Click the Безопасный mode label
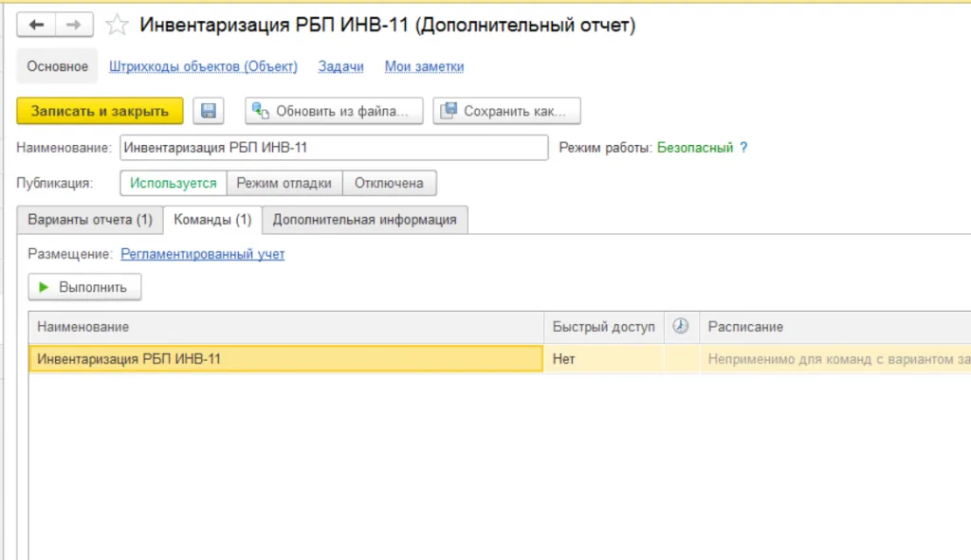 pos(695,148)
